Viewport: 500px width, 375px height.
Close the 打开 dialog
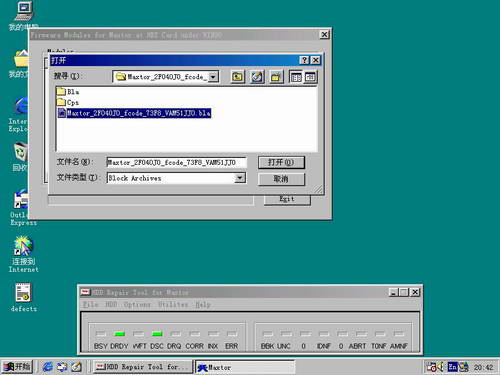tap(315, 60)
